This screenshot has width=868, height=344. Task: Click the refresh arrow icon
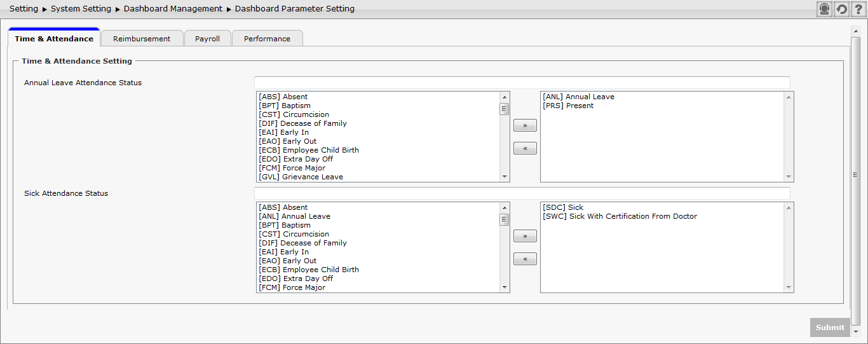[x=841, y=9]
